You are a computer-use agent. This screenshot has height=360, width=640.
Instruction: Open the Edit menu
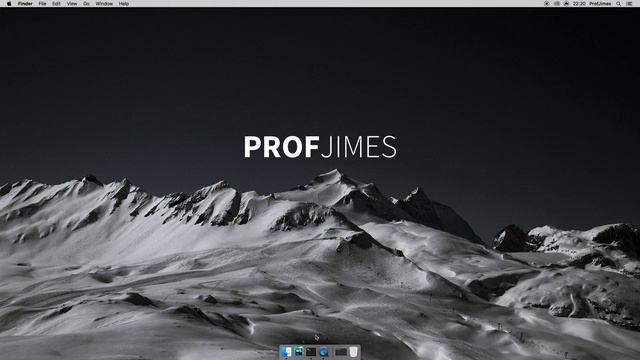(x=56, y=4)
